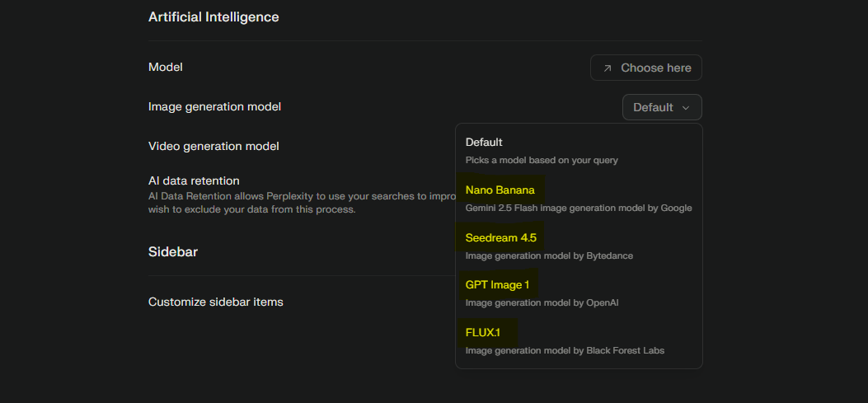Click the Sidebar section heading
The width and height of the screenshot is (868, 403).
pyautogui.click(x=173, y=251)
